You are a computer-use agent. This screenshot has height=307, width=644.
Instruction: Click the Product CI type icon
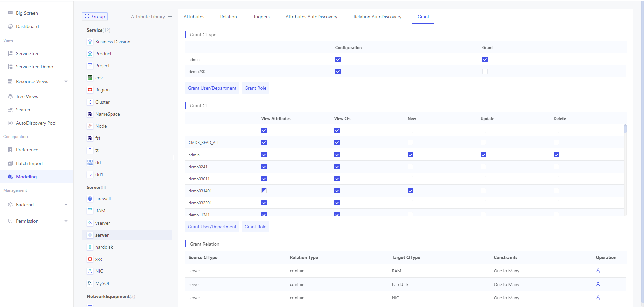point(90,54)
